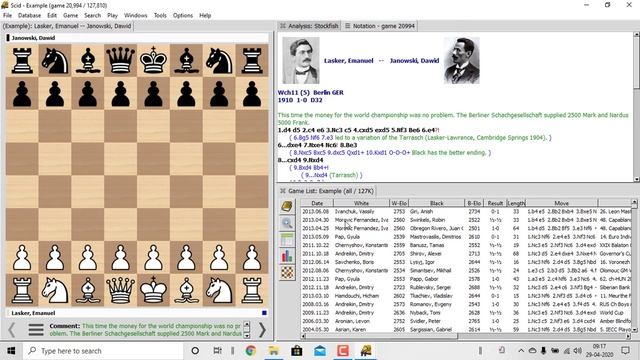The width and height of the screenshot is (640, 360).
Task: Click game list horizontal scrollbar
Action: tap(466, 337)
